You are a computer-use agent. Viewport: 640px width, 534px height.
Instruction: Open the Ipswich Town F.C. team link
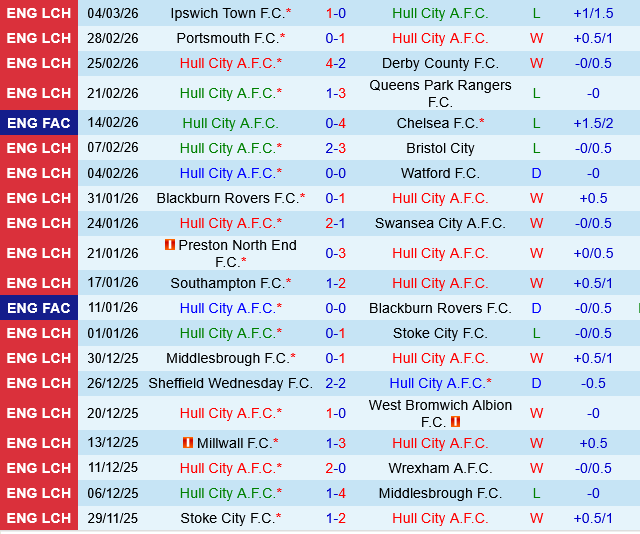227,14
